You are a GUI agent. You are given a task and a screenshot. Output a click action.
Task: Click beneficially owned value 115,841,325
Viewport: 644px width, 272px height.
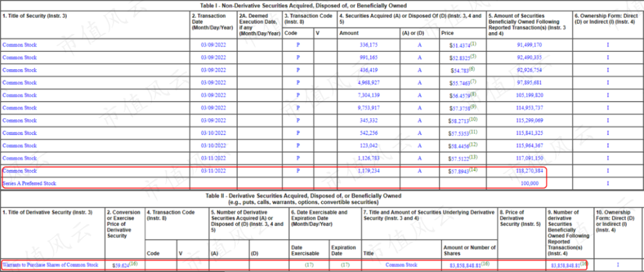point(529,133)
